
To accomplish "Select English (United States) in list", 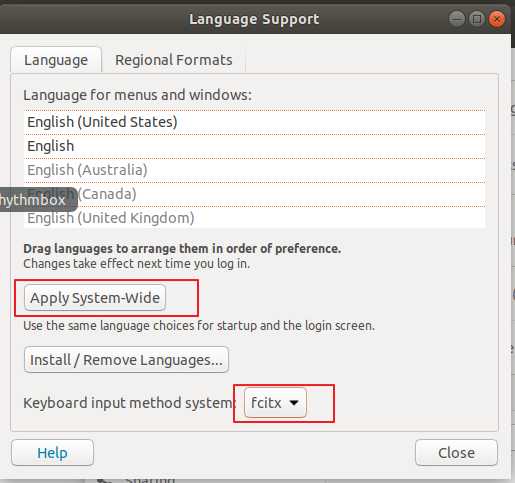I will click(x=255, y=122).
